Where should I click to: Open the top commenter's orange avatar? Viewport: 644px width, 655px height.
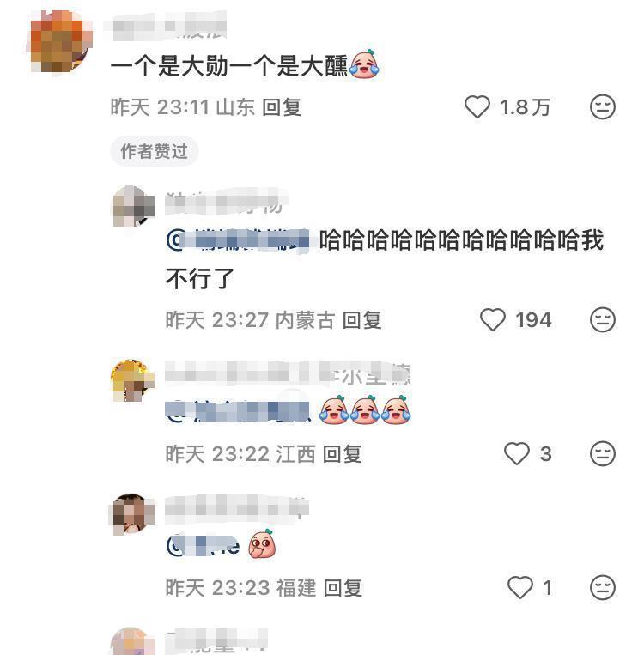(60, 42)
